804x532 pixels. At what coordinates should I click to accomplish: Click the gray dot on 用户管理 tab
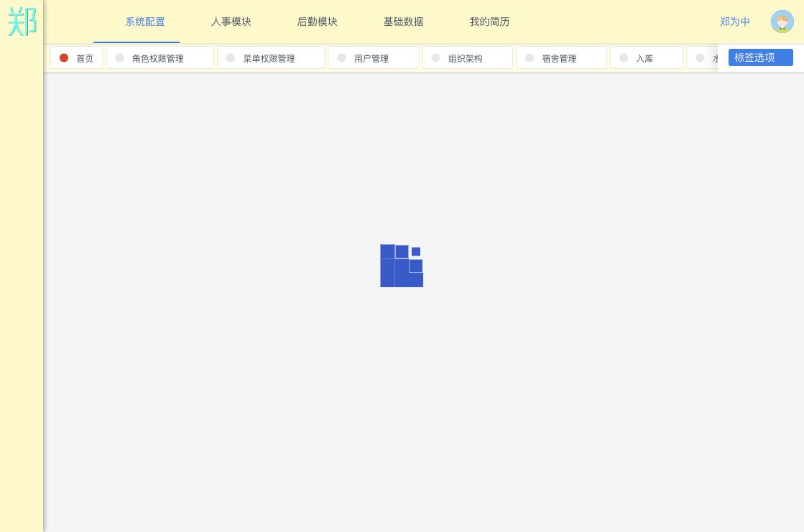click(x=341, y=58)
